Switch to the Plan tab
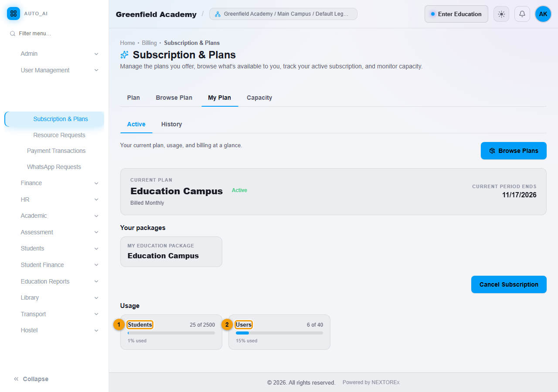The height and width of the screenshot is (392, 558). [x=133, y=98]
